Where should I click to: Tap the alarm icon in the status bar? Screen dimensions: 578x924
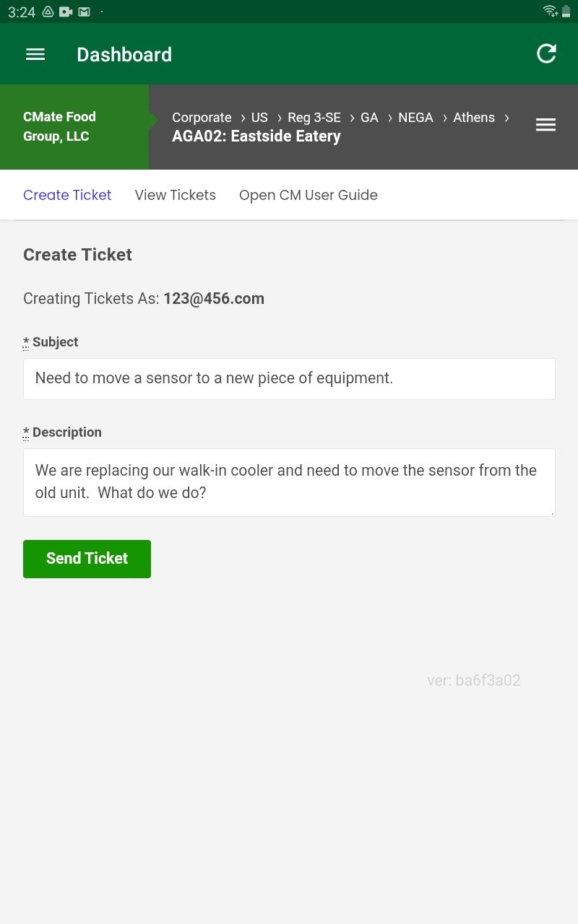pos(48,12)
